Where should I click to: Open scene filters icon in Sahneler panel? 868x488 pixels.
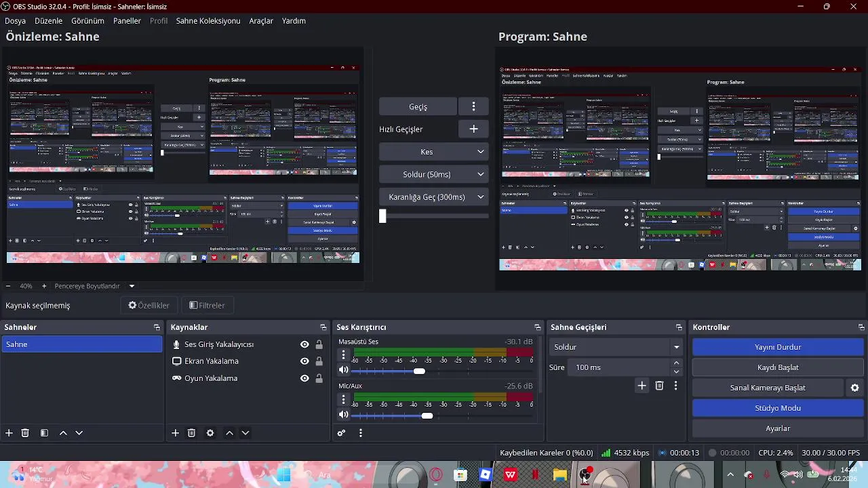44,433
